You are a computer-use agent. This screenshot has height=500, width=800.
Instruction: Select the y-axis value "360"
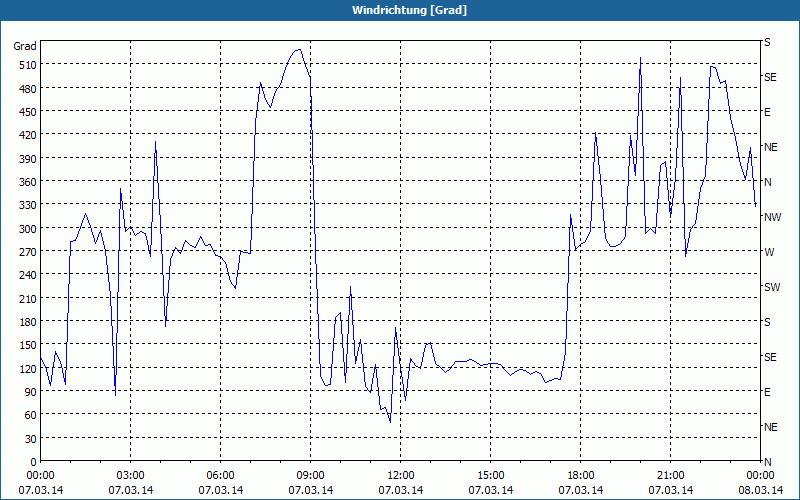tap(28, 182)
